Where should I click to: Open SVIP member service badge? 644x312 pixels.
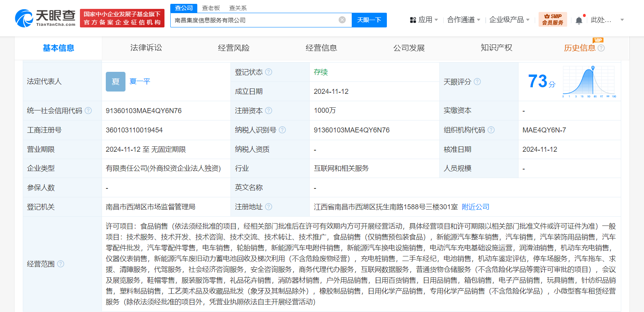[x=552, y=19]
